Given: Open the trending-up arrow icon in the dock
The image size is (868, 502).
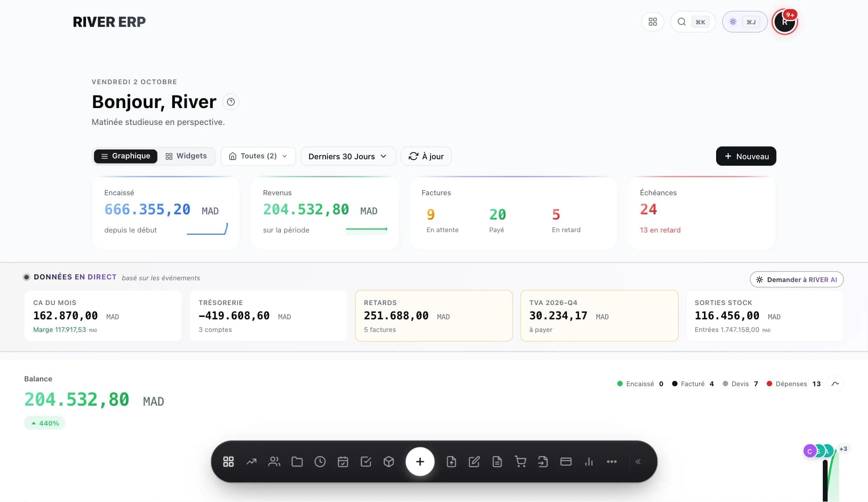Looking at the screenshot, I should 251,462.
